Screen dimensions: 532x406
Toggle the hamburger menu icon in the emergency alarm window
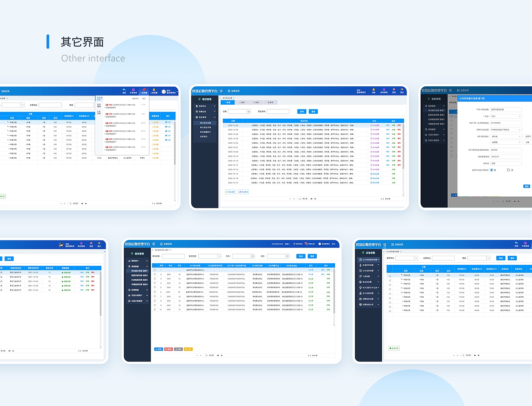[385, 245]
